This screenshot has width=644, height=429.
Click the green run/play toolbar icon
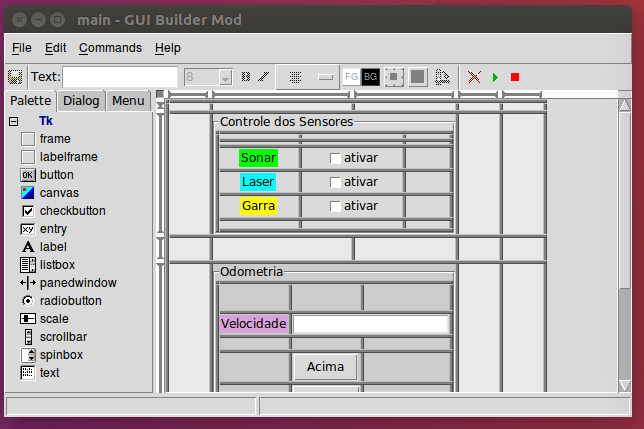point(495,77)
